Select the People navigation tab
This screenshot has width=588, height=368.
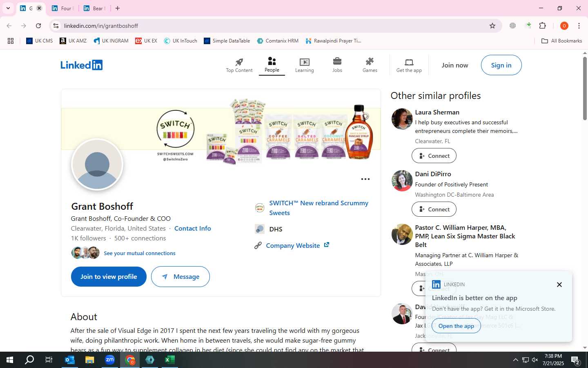point(272,65)
